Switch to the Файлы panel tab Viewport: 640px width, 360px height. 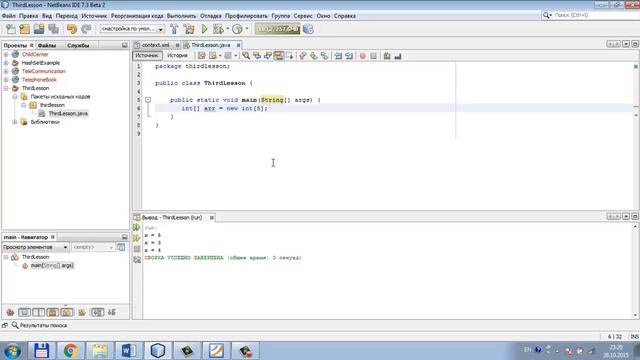[47, 45]
